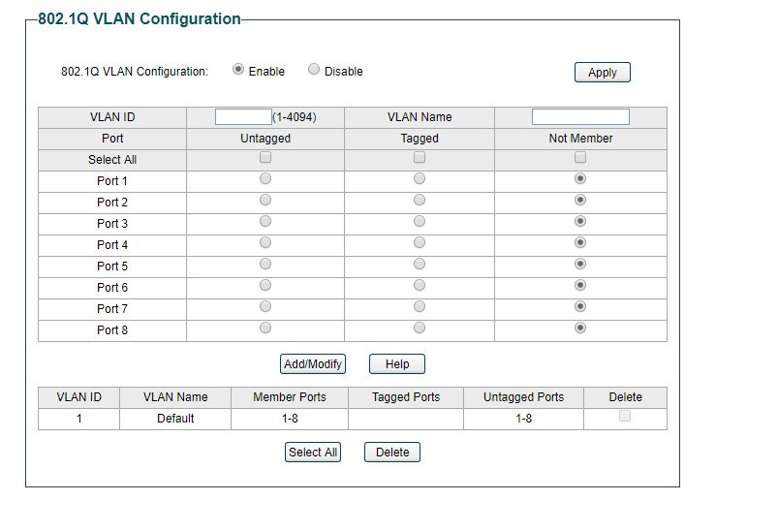Focus the VLAN Name text box
Image resolution: width=778 pixels, height=532 pixels.
point(580,117)
